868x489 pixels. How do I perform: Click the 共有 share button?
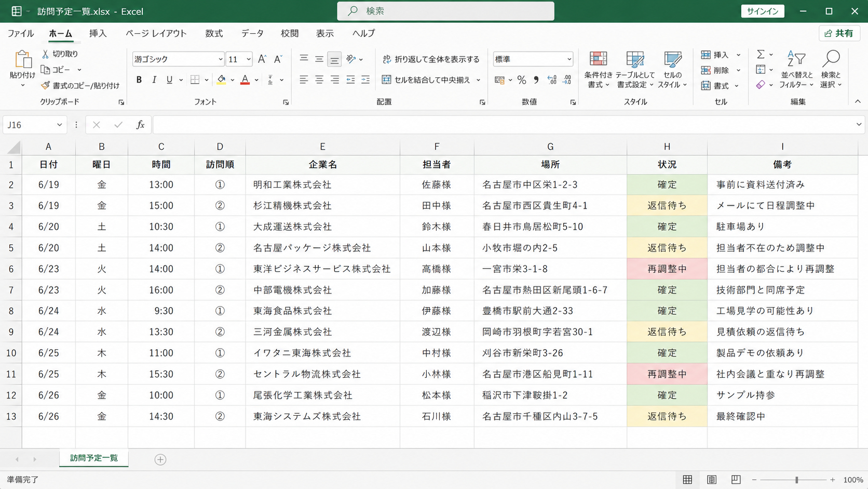point(839,33)
